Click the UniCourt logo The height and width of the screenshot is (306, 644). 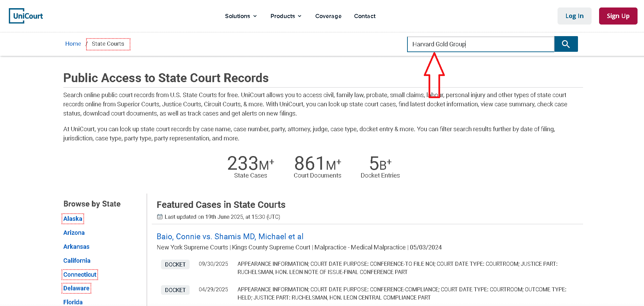pos(26,16)
